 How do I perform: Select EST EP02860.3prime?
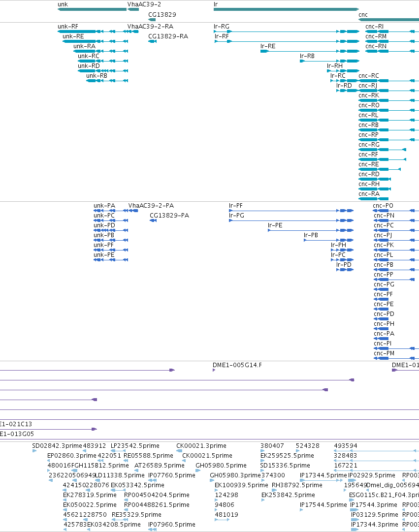tap(72, 456)
